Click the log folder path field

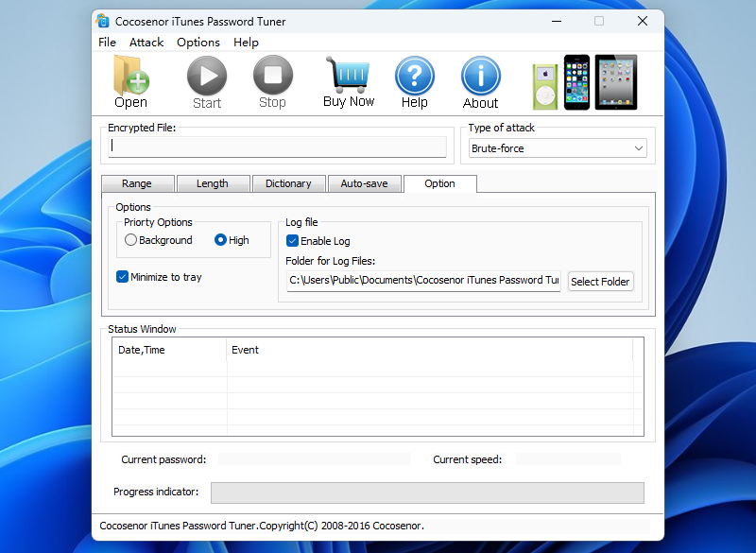pyautogui.click(x=423, y=281)
